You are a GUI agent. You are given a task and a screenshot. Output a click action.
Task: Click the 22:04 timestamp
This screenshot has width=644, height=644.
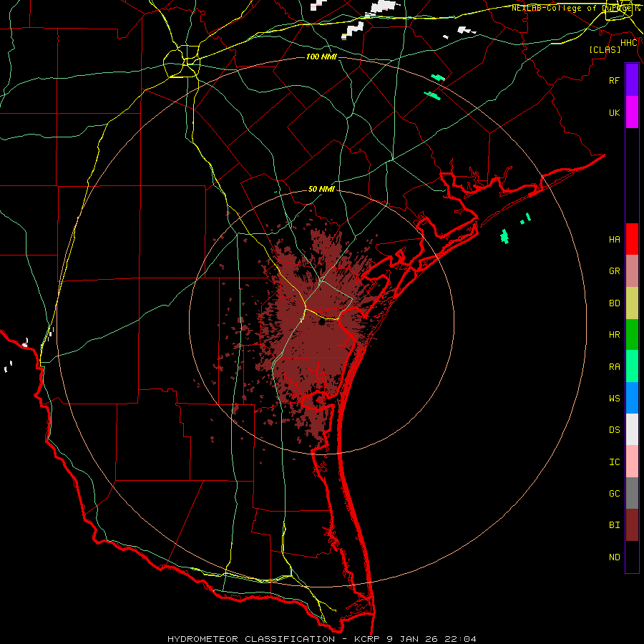(x=459, y=639)
